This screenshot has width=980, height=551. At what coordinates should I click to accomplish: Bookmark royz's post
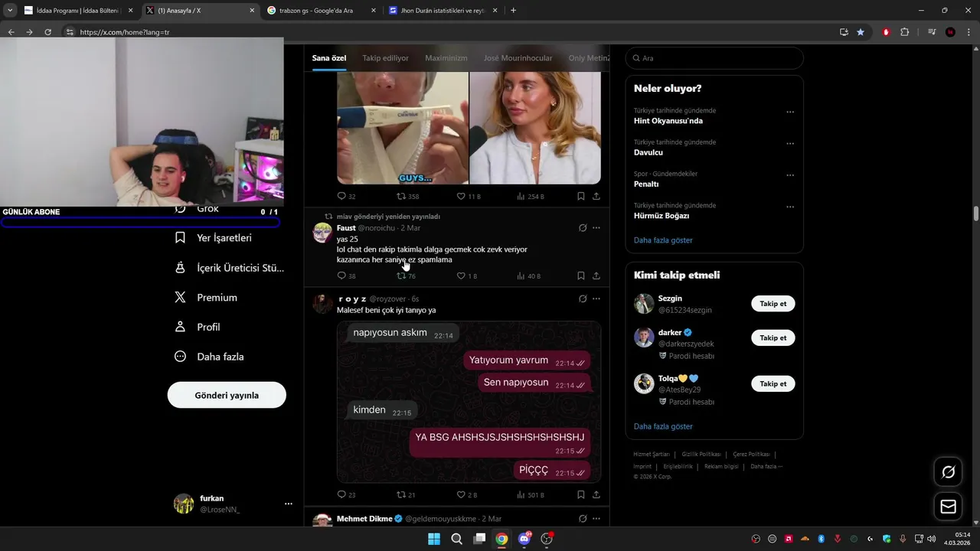581,494
